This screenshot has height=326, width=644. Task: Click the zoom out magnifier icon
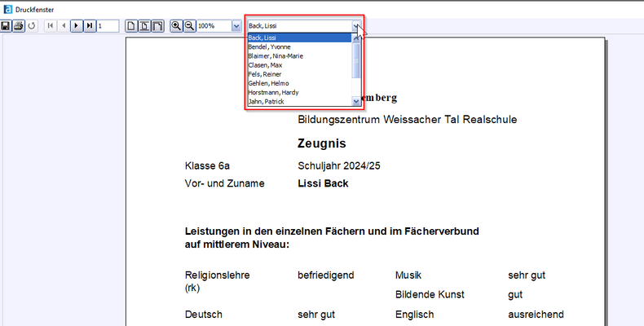tap(189, 26)
